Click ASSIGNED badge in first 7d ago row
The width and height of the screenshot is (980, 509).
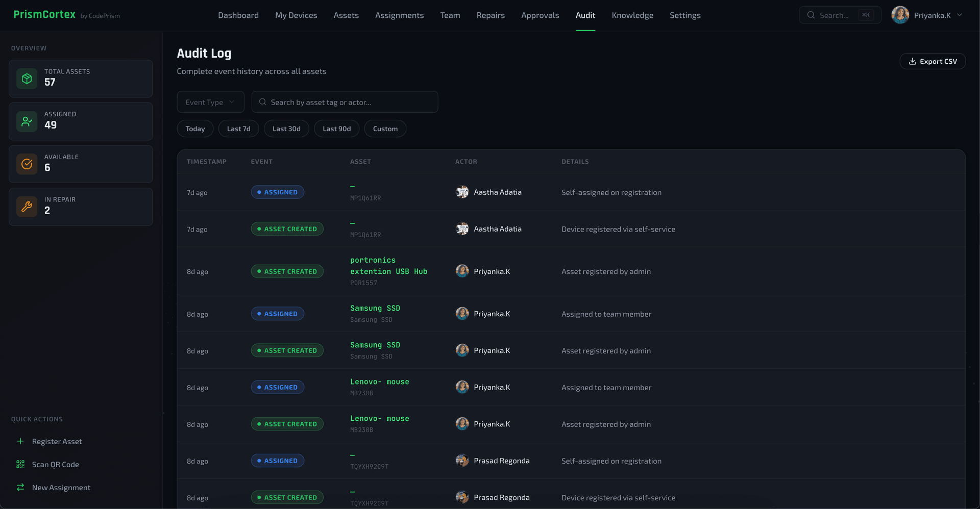277,192
